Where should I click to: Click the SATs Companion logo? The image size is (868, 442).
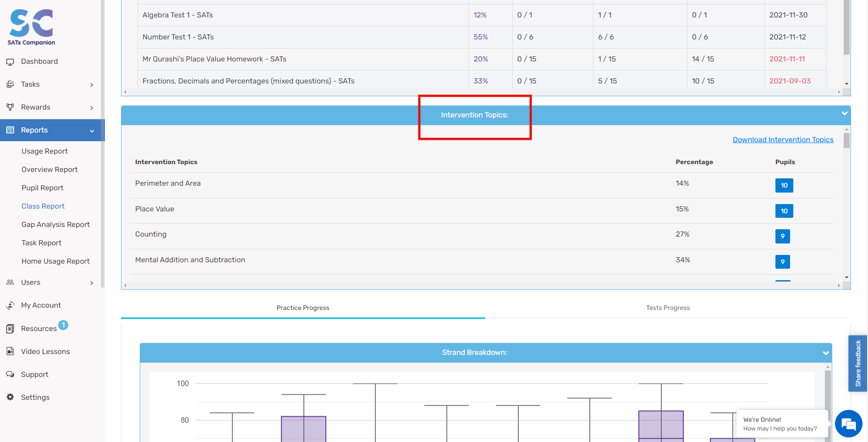[x=31, y=27]
